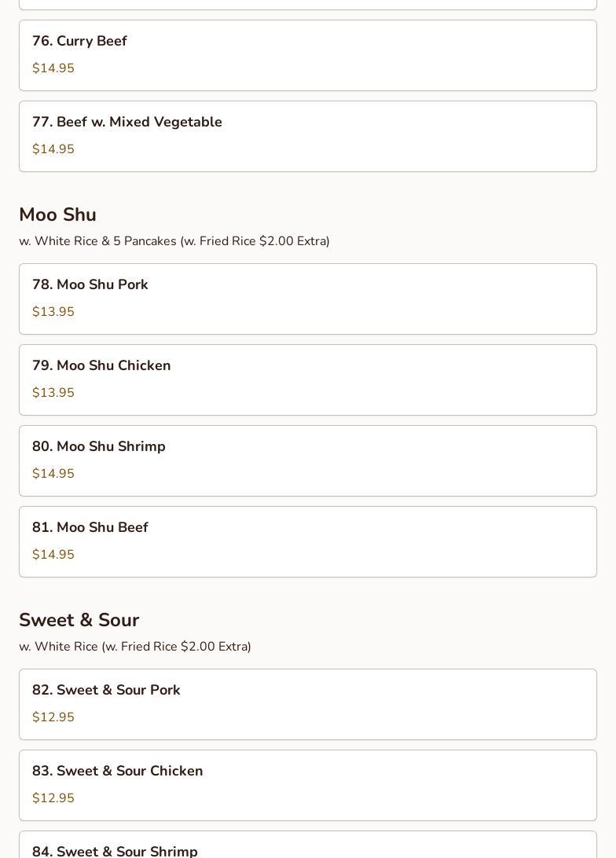The image size is (616, 858).
Task: Click the Moo Shu pancakes description text
Action: tap(174, 241)
